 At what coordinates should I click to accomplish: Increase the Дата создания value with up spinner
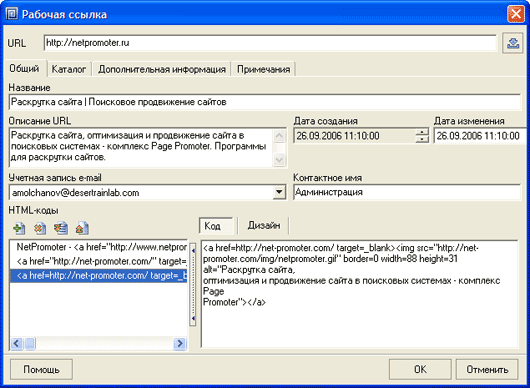[422, 132]
